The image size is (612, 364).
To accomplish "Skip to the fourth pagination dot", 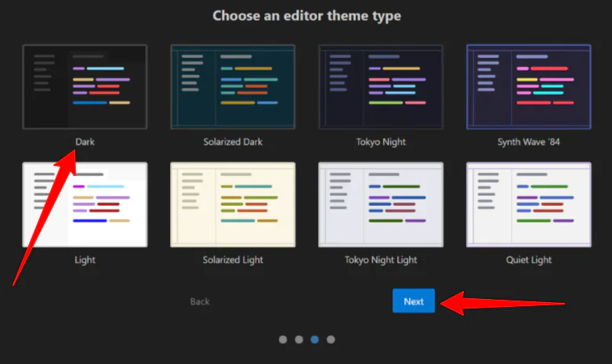I will (x=331, y=340).
